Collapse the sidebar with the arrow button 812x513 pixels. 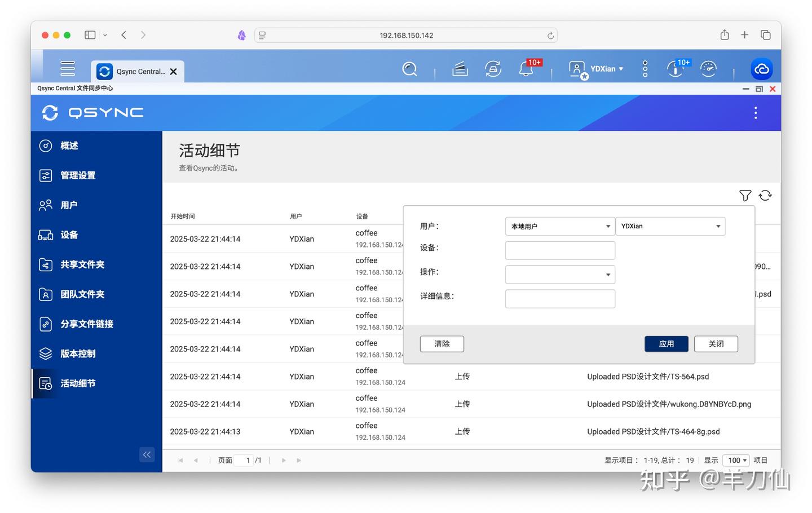pyautogui.click(x=147, y=454)
